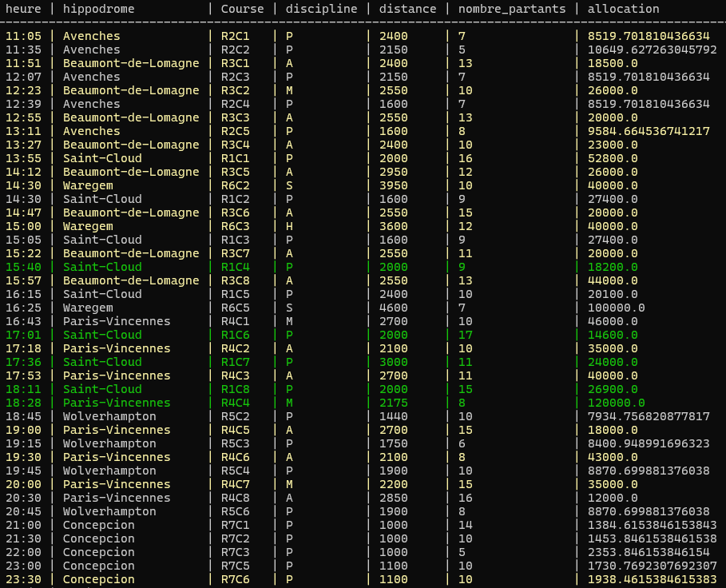Click course code R7C1
This screenshot has height=588, width=726.
point(235,525)
